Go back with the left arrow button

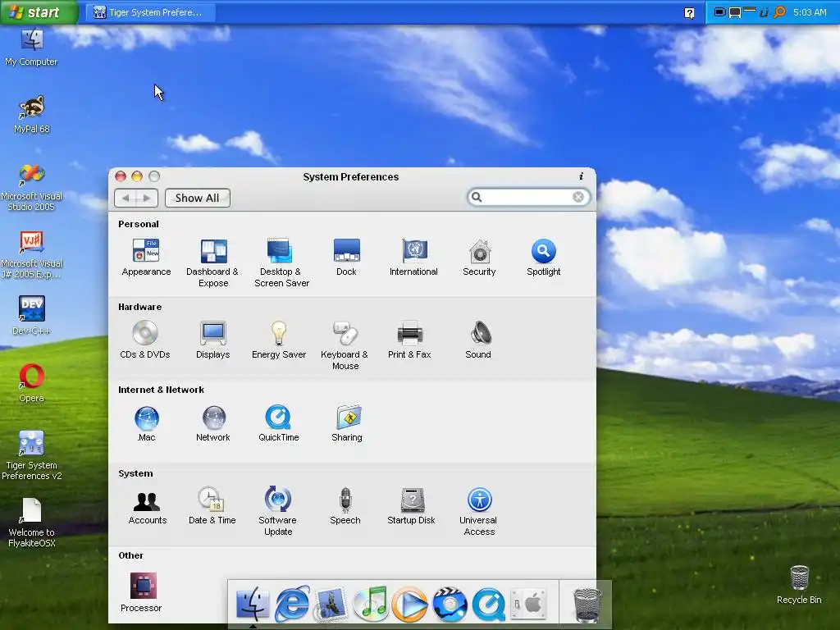[126, 199]
